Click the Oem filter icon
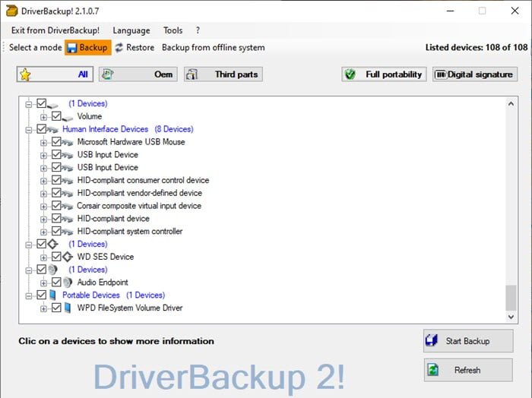 108,74
